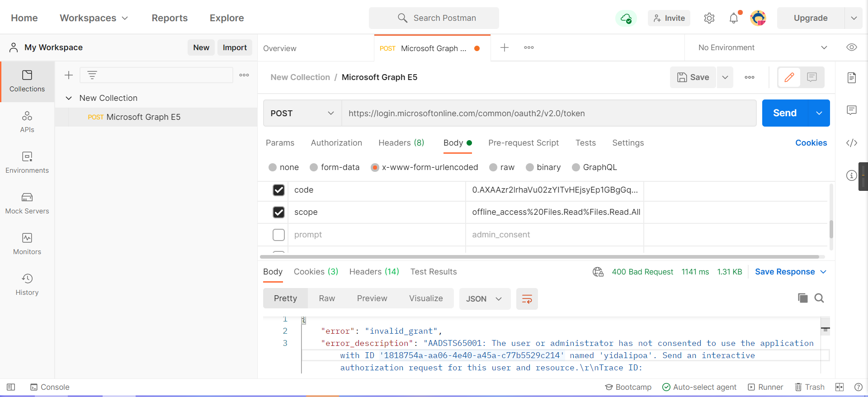Select the GraphQL body type
Screen dimensions: 868x397
(x=576, y=167)
